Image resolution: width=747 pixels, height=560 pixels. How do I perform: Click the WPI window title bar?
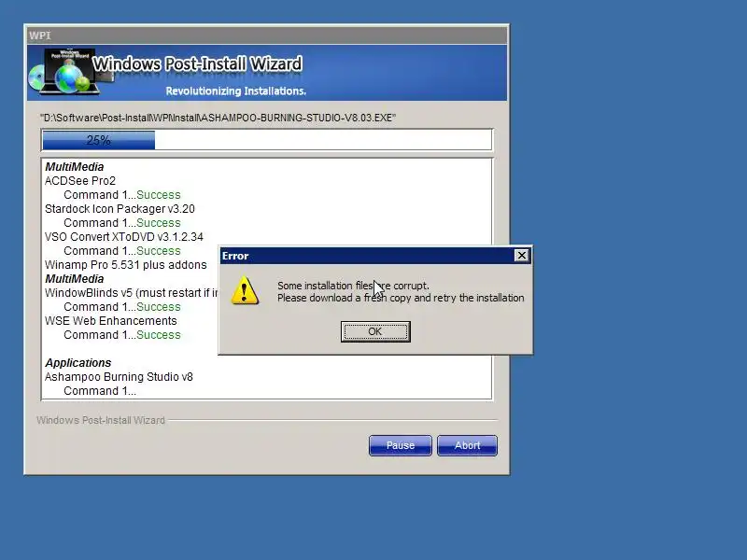(x=267, y=35)
